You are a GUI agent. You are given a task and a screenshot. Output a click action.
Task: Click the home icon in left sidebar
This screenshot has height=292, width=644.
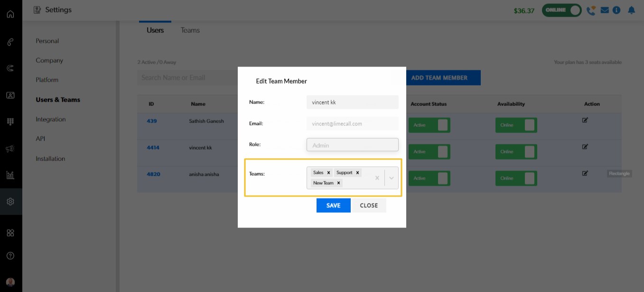pos(10,14)
